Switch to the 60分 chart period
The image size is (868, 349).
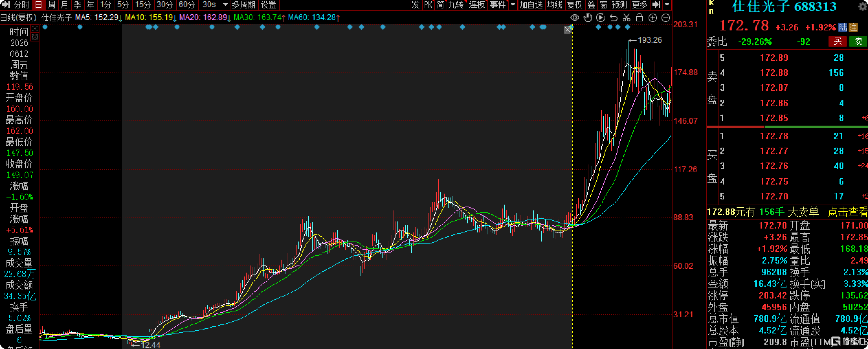[x=187, y=5]
